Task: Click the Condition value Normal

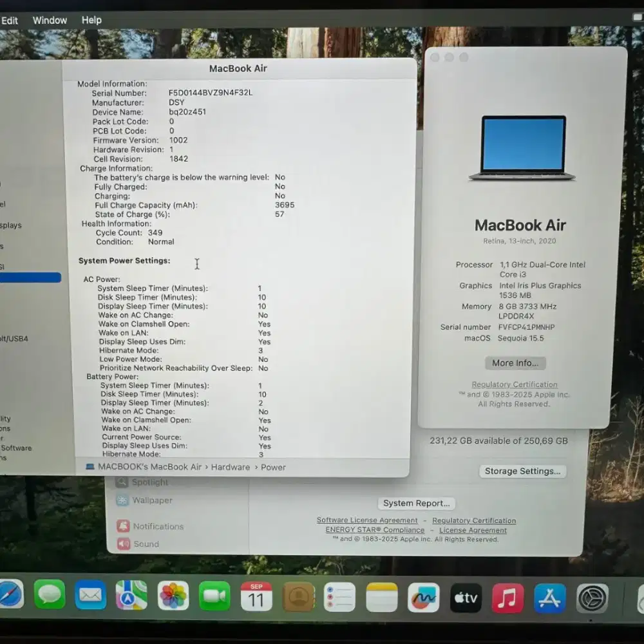Action: (x=161, y=241)
